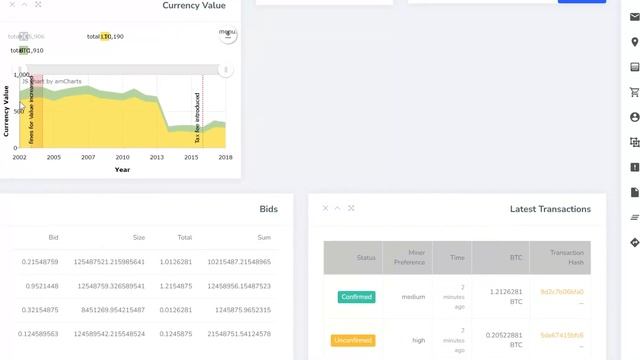Open the user account icon in the sidebar
This screenshot has width=640, height=360.
[x=635, y=117]
